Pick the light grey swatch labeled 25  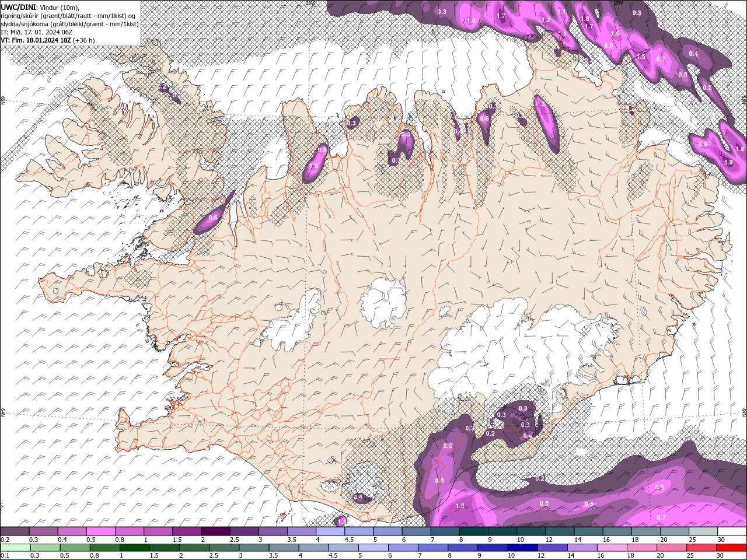click(x=703, y=531)
